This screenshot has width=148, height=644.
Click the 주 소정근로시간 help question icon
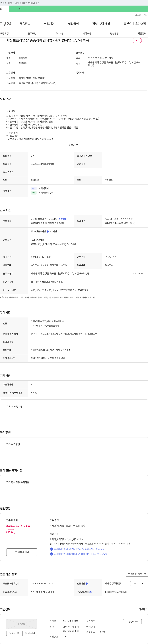click(x=48, y=232)
